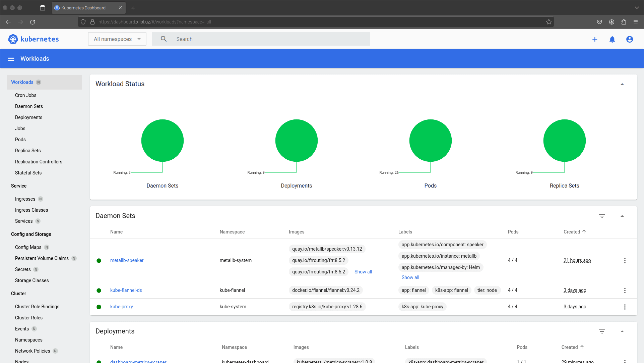Image resolution: width=644 pixels, height=363 pixels.
Task: Collapse the Workload Status card
Action: pos(622,84)
